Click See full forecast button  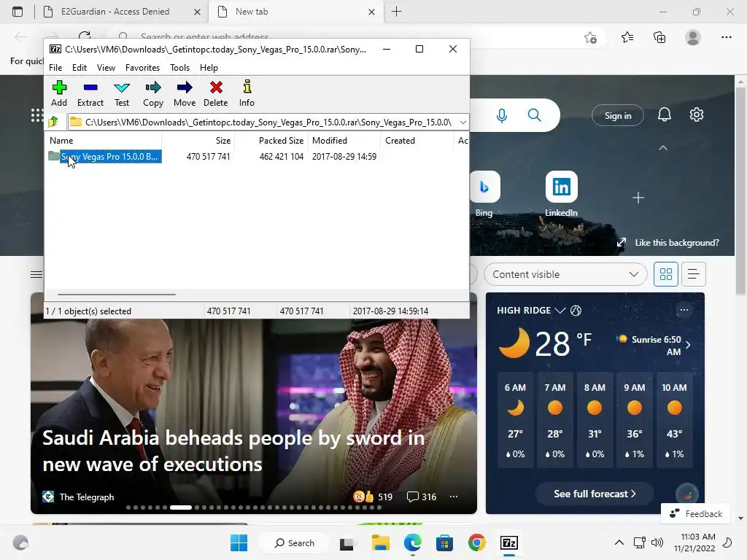[x=595, y=494]
